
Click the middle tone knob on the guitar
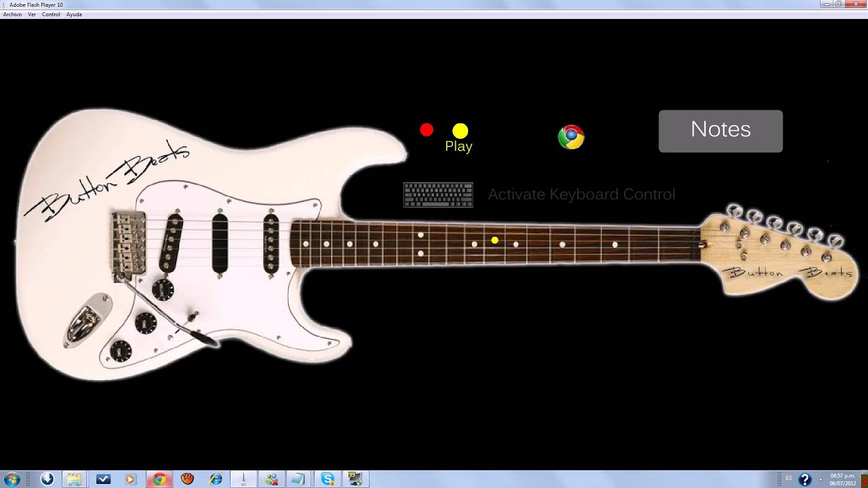click(x=145, y=323)
